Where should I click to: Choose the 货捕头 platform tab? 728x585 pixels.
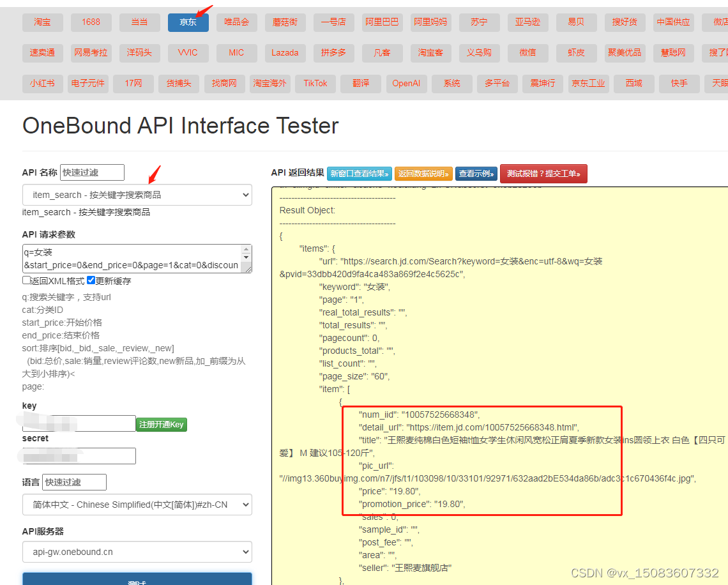(x=179, y=84)
